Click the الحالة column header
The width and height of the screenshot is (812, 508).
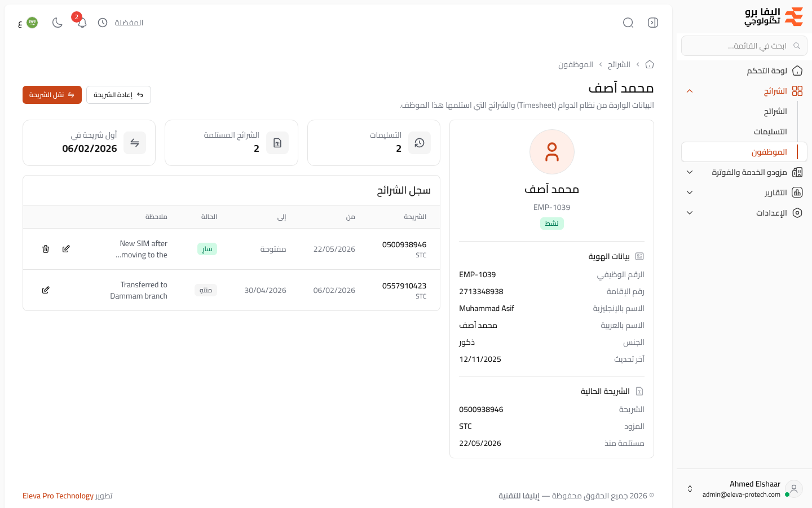[x=209, y=217]
